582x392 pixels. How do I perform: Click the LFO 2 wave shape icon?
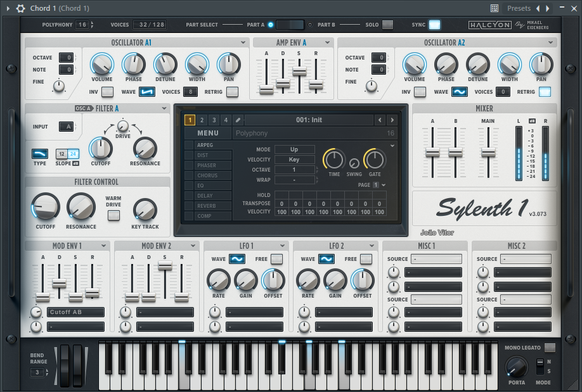tap(327, 259)
